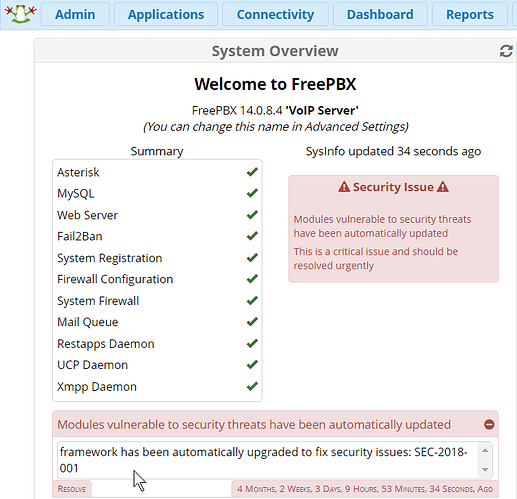
Task: Select the Fail2Ban row label
Action: (x=80, y=236)
